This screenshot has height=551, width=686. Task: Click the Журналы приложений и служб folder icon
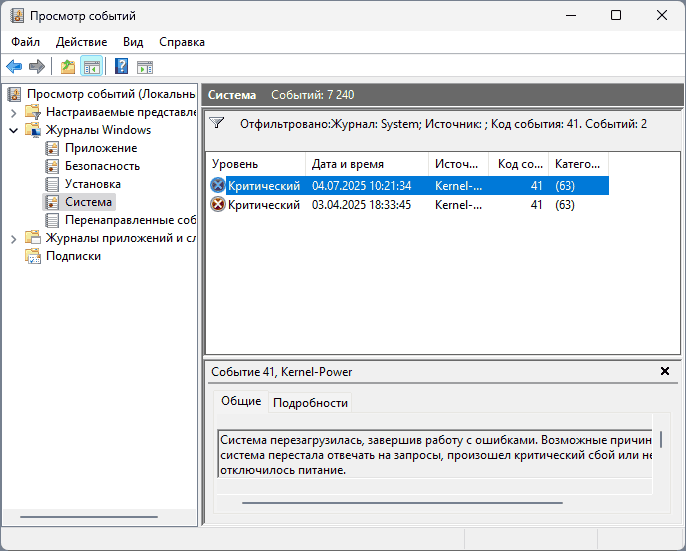tap(33, 238)
